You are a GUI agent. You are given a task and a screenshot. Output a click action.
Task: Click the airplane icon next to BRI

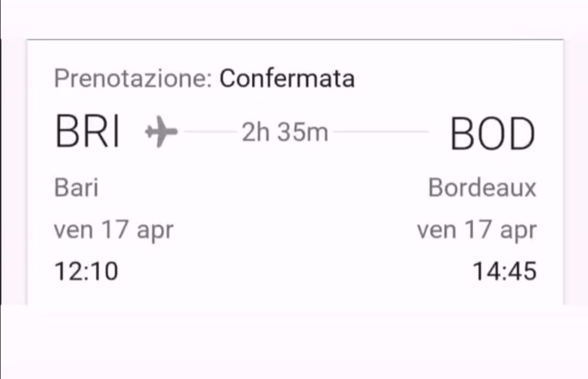coord(161,132)
